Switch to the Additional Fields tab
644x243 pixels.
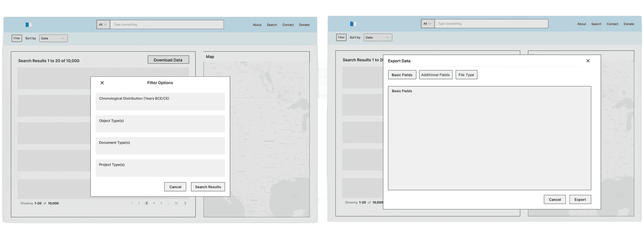(435, 75)
